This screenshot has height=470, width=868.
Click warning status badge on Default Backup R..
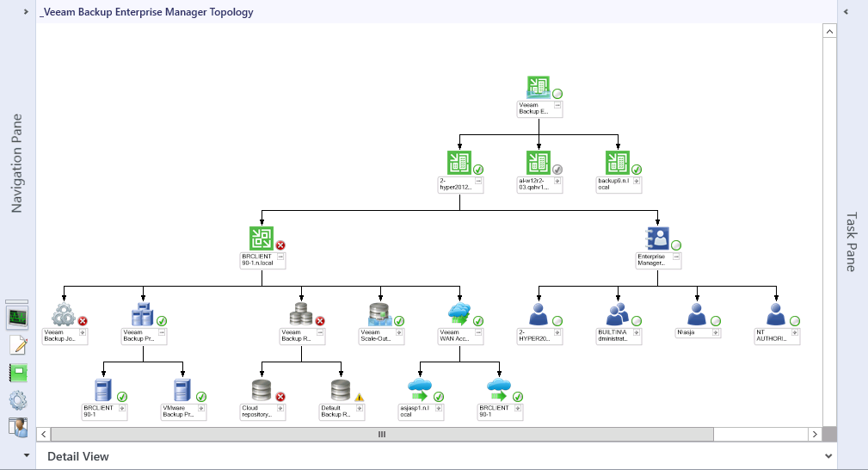[x=360, y=397]
